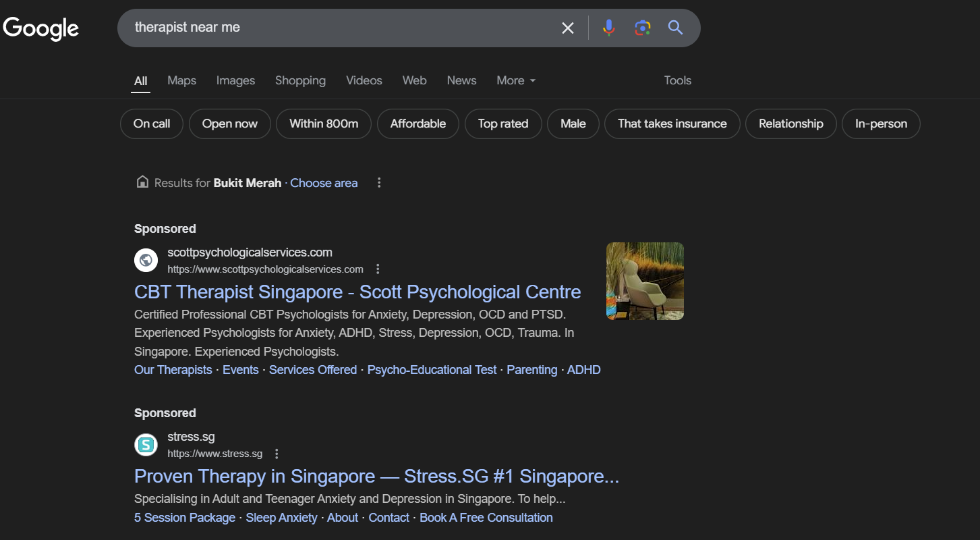Switch to the News tab
The width and height of the screenshot is (980, 540).
pyautogui.click(x=461, y=80)
